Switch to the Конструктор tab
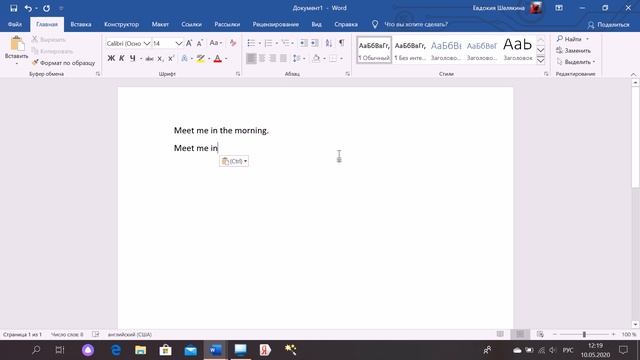640x360 pixels. coord(121,24)
